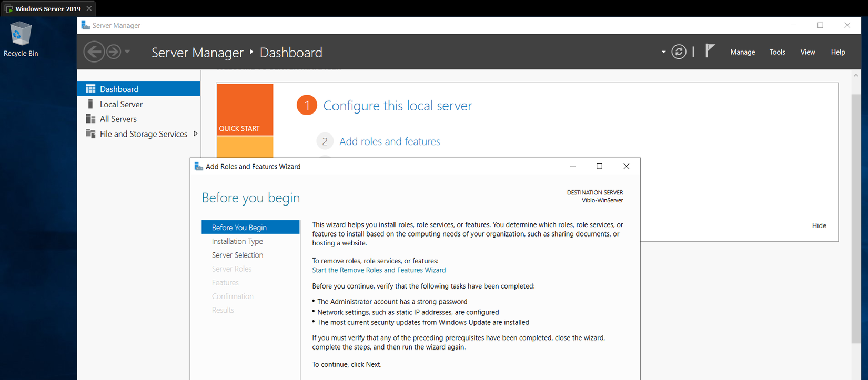Open the notifications flag
The height and width of the screenshot is (380, 868).
tap(710, 51)
